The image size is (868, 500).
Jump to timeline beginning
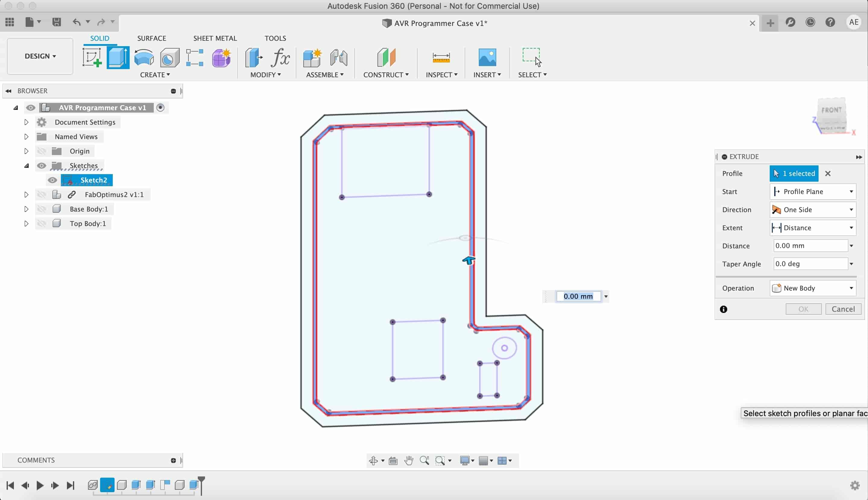point(10,485)
